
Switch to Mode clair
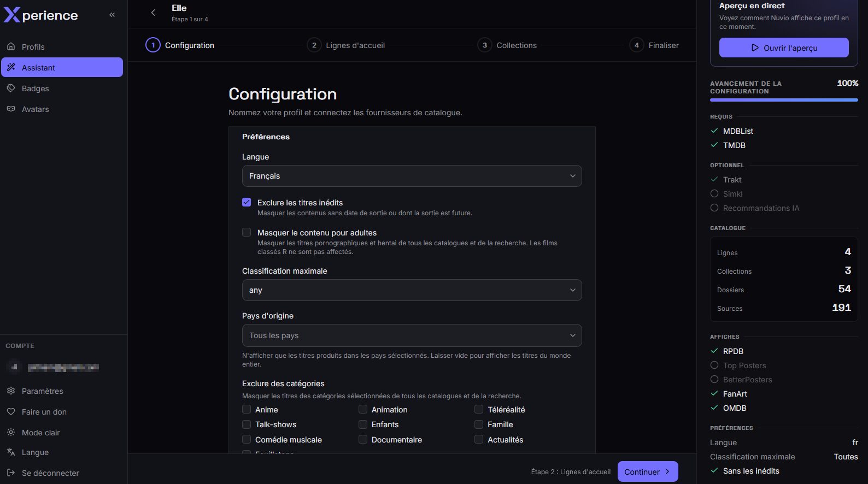coord(62,432)
